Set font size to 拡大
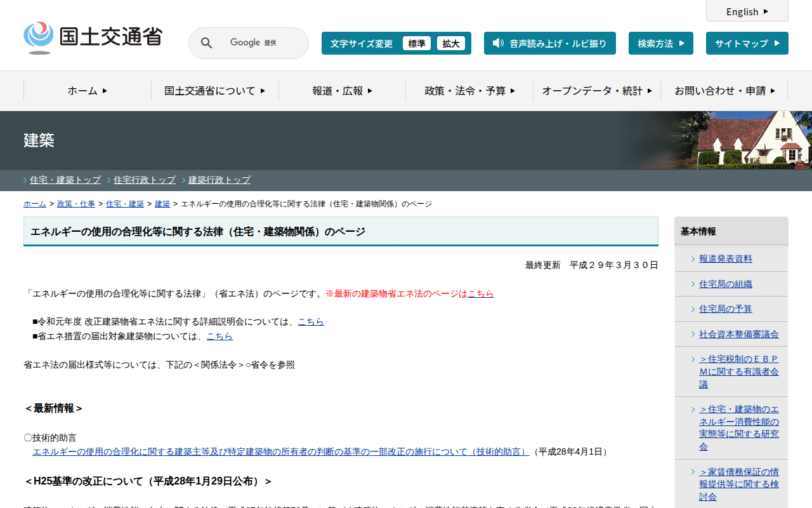 [450, 43]
